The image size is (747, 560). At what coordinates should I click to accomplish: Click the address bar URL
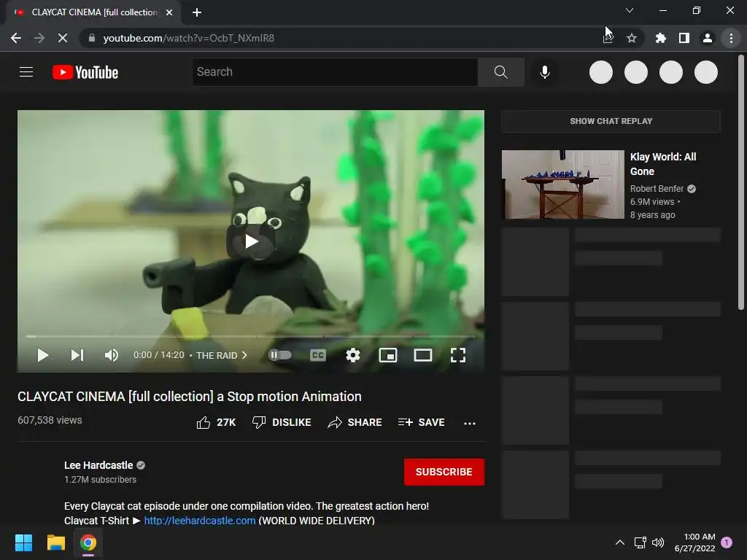189,38
